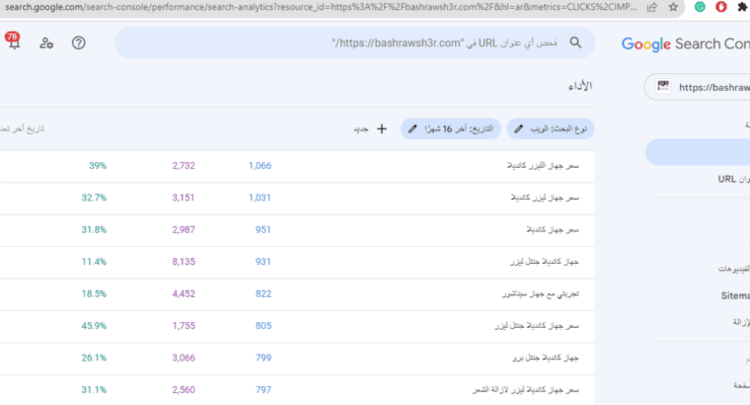The height and width of the screenshot is (405, 750).
Task: Open the notifications bell with 78 badge
Action: point(13,41)
